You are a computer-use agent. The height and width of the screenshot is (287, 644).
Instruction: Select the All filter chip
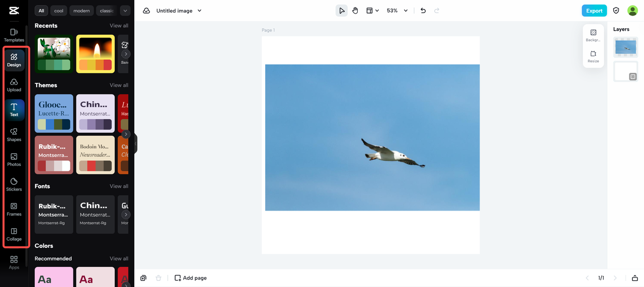(x=41, y=11)
